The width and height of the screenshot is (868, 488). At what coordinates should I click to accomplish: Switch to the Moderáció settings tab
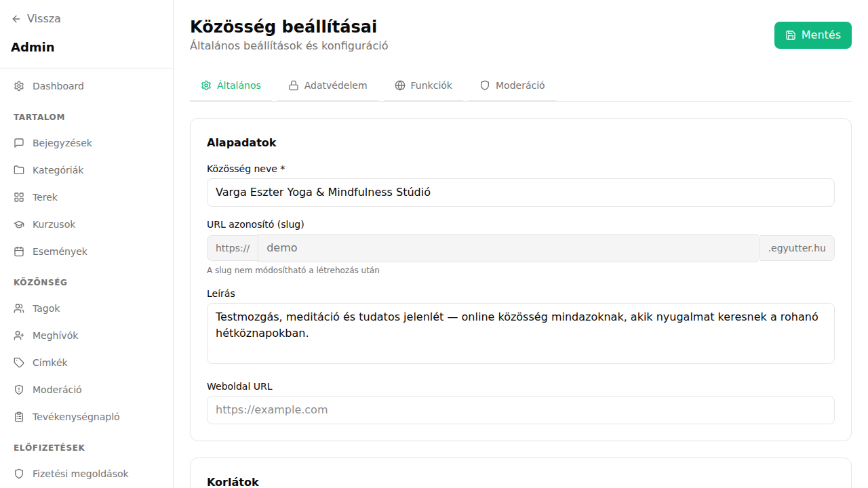pos(512,85)
